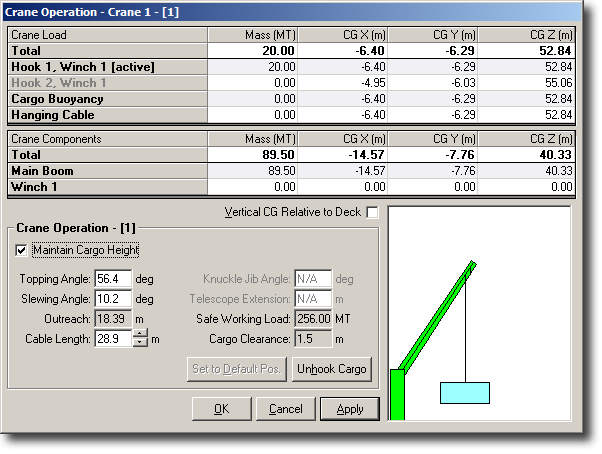Click the Unhook Cargo button
Image resolution: width=602 pixels, height=454 pixels.
coord(332,369)
